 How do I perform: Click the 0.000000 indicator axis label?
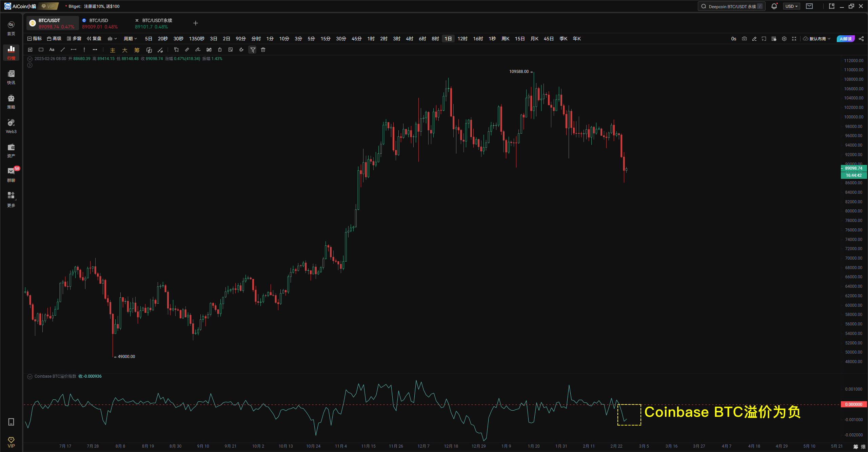pos(854,404)
